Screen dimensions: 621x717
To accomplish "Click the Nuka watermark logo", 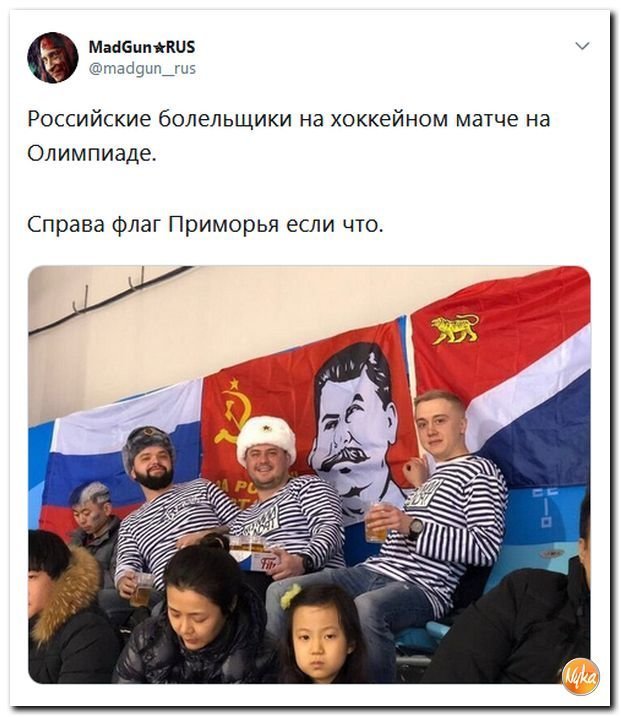I will click(580, 677).
